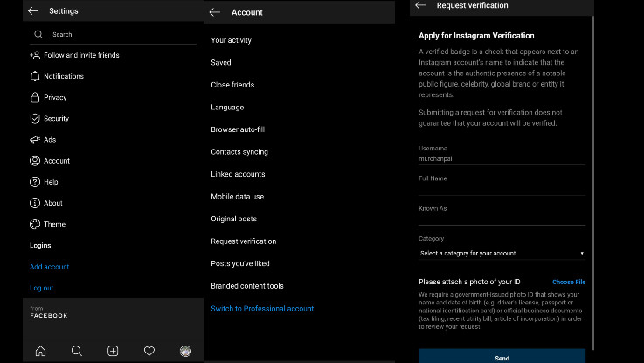The height and width of the screenshot is (363, 644).
Task: Open Request verification entry
Action: pos(244,241)
